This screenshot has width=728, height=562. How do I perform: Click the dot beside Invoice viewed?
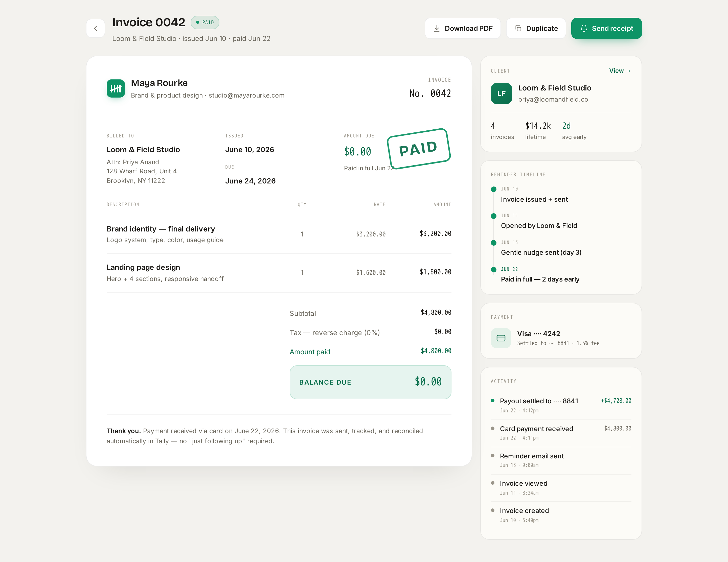[x=493, y=483]
